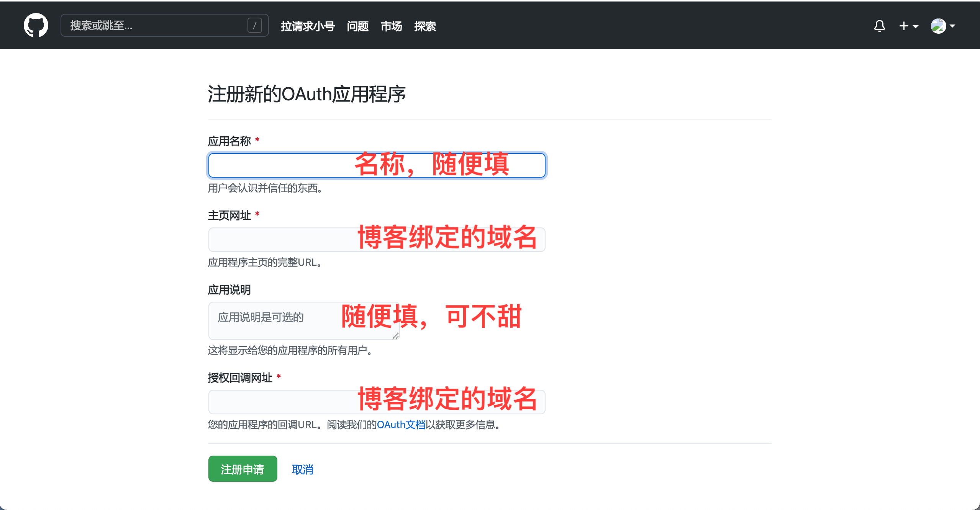Click the green 注册申请 button
The image size is (980, 510).
point(243,469)
